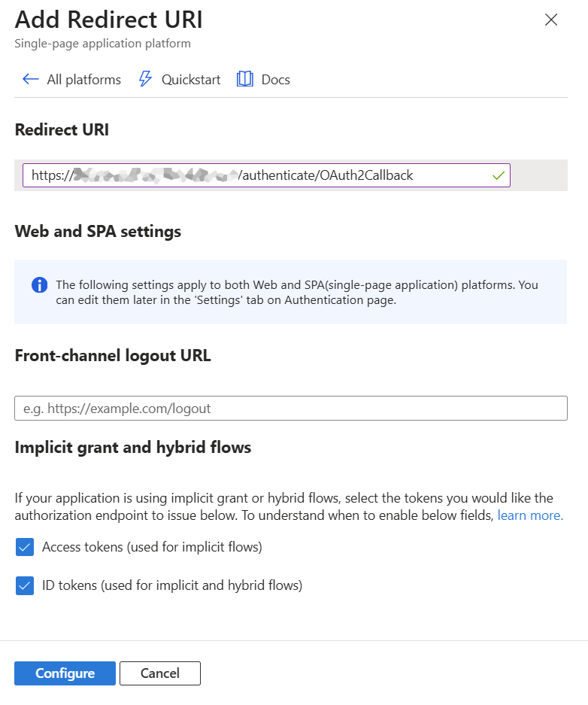
Task: Click the 'ID tokens' implicit and hybrid flows label
Action: (x=172, y=585)
